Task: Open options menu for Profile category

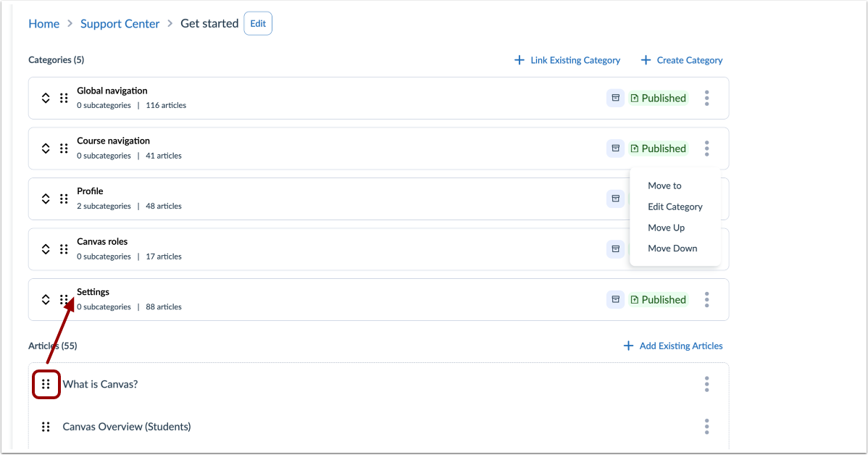Action: pos(706,199)
